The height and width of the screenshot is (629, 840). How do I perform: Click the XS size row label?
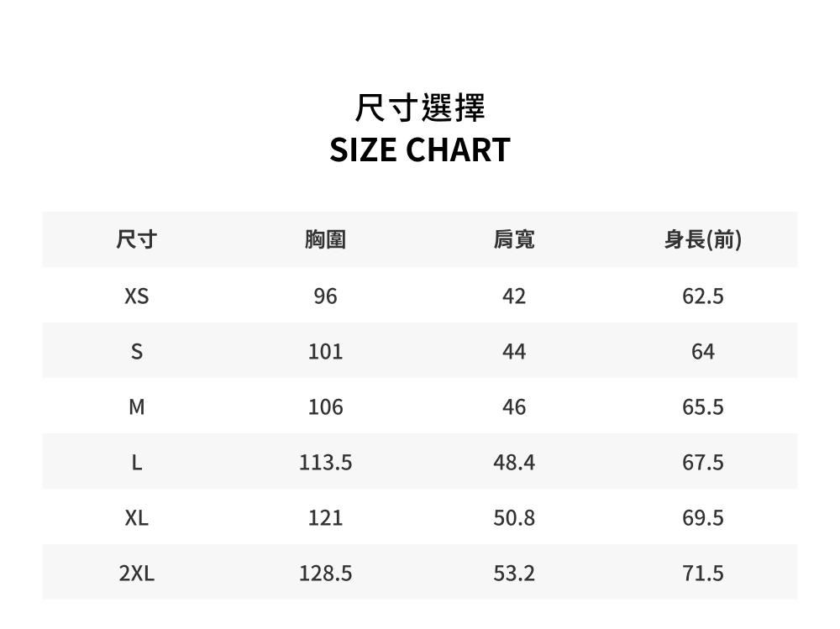136,296
